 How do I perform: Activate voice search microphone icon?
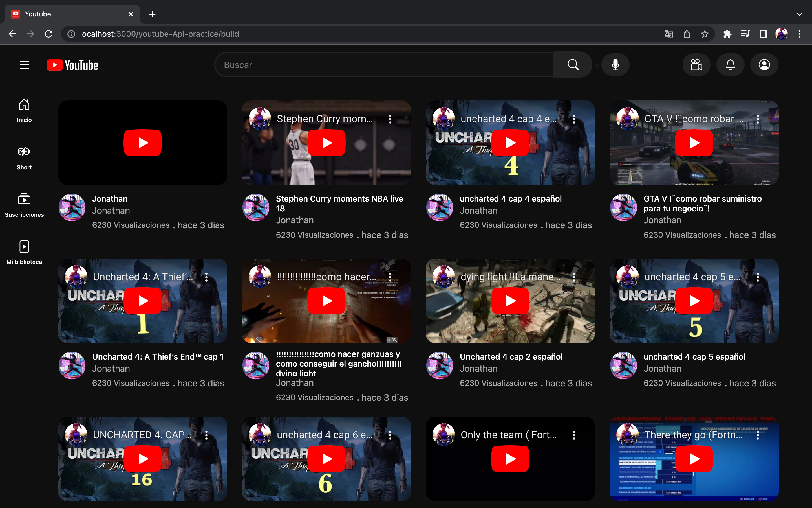[615, 65]
